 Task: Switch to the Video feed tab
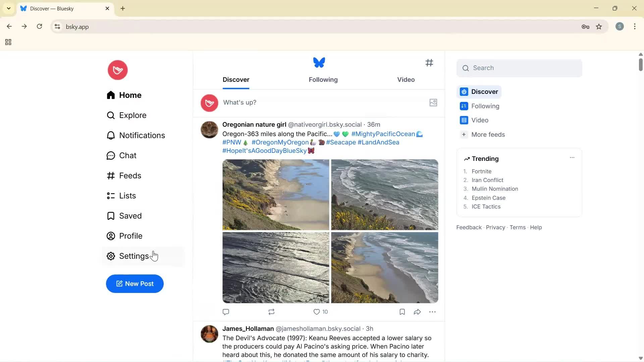(x=406, y=79)
